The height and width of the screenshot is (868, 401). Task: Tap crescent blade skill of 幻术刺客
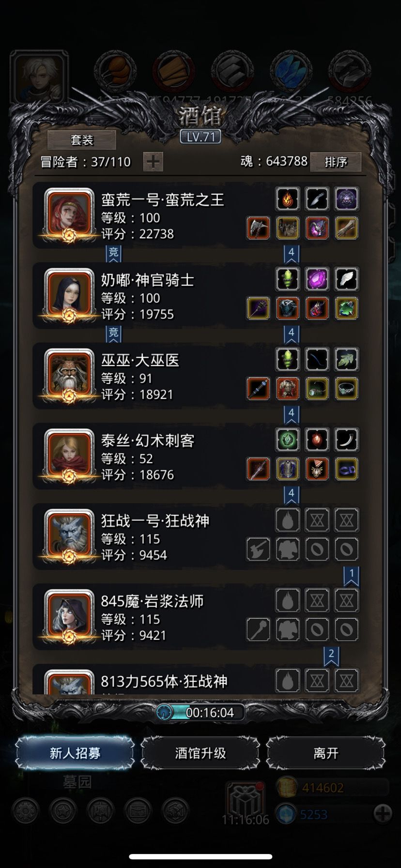(x=346, y=440)
